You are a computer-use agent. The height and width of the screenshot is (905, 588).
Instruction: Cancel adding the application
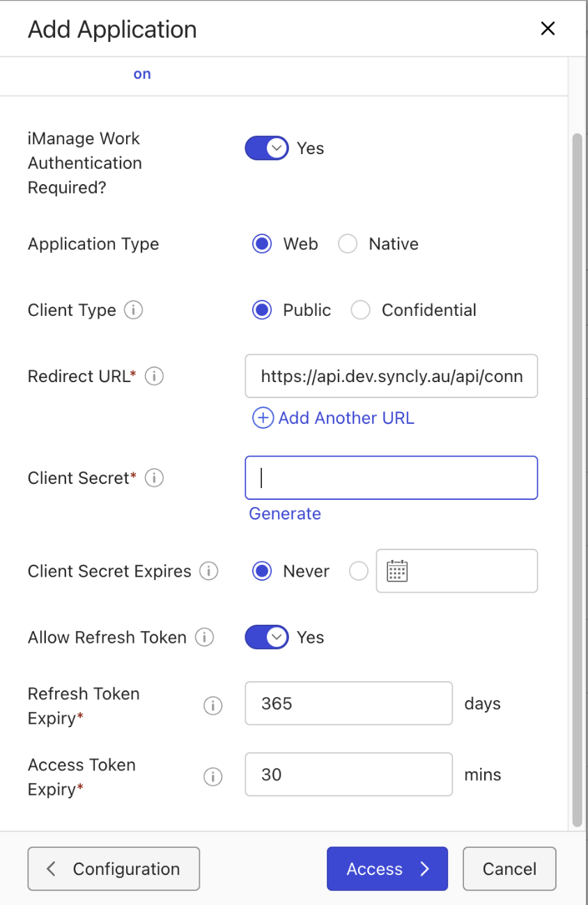[x=509, y=869]
